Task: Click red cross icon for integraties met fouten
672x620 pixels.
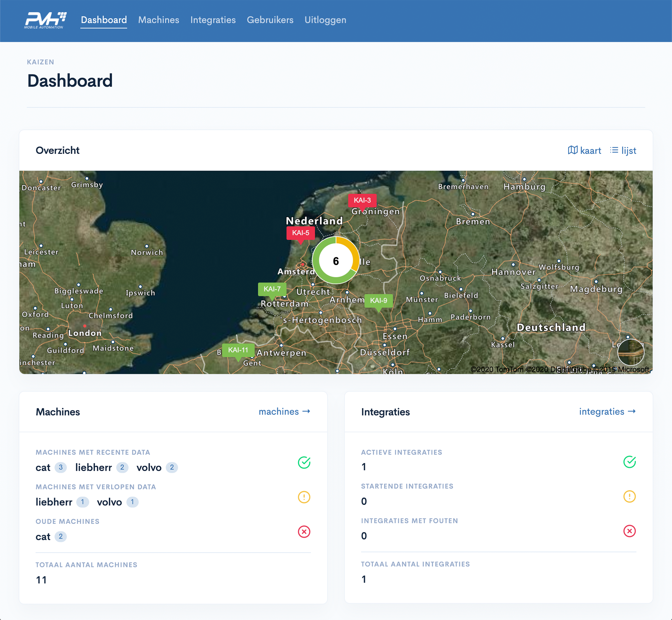Action: tap(630, 531)
